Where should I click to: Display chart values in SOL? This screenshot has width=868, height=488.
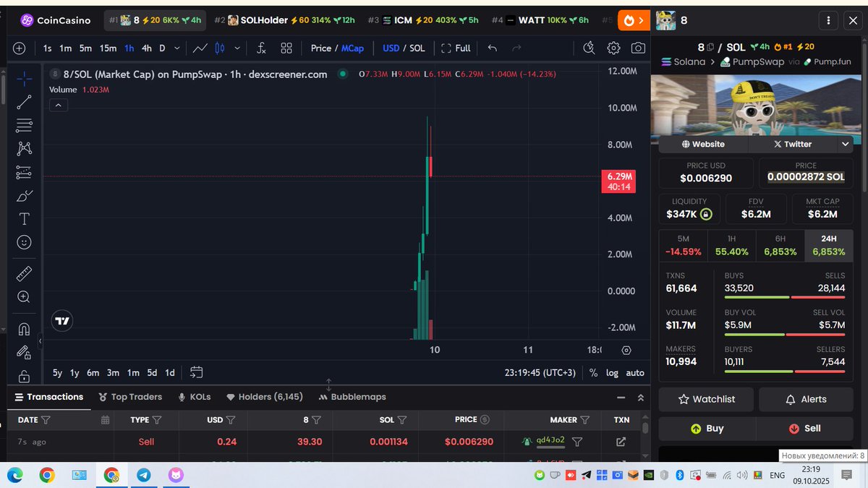coord(417,48)
